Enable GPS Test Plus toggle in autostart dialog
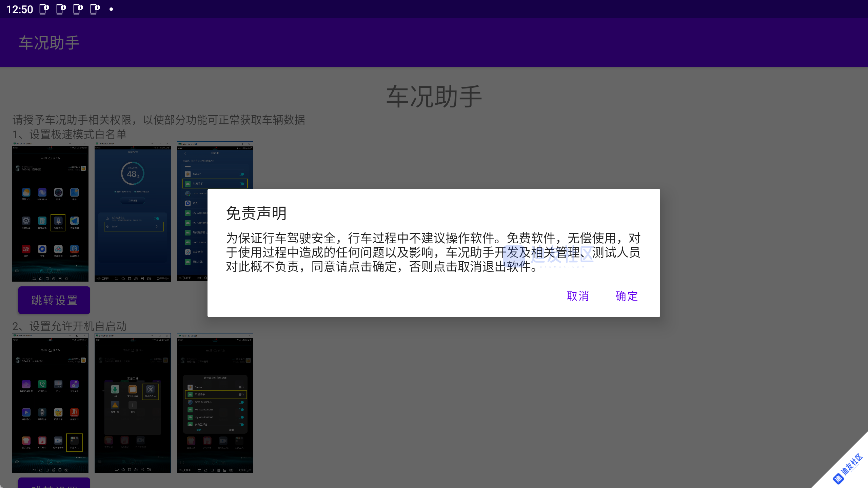The width and height of the screenshot is (868, 488). (x=241, y=402)
